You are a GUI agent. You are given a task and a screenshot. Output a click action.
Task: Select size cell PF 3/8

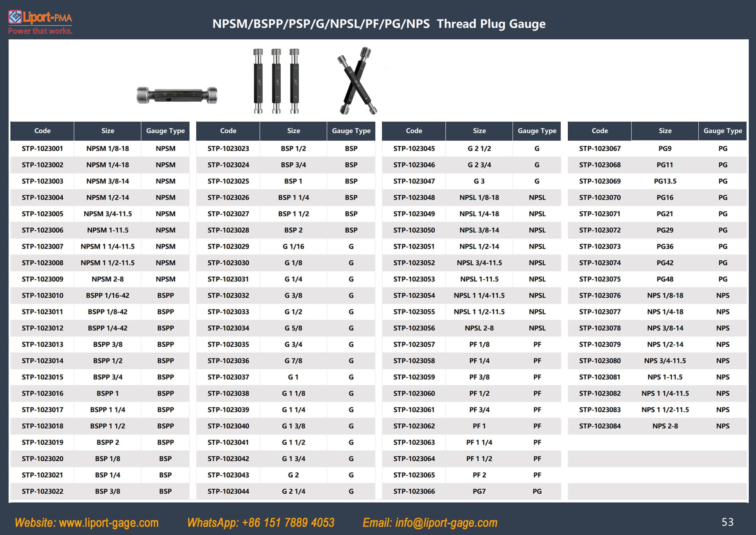click(479, 377)
